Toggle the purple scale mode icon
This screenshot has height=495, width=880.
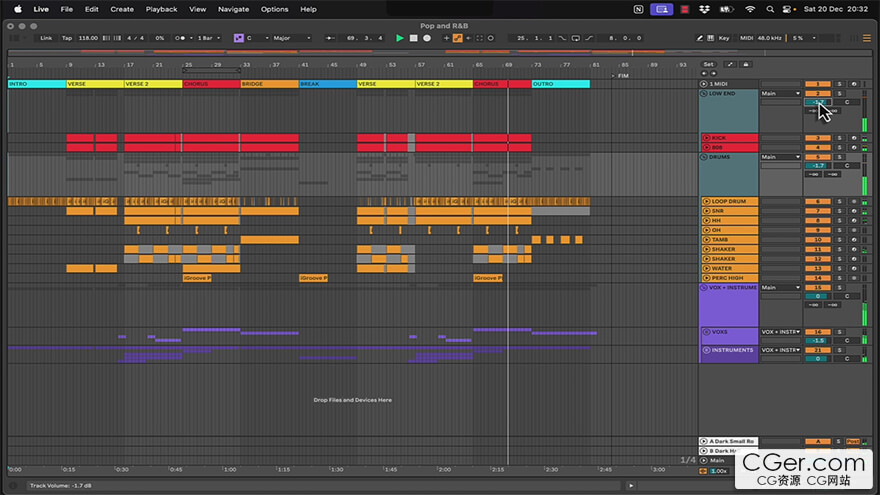coord(239,38)
